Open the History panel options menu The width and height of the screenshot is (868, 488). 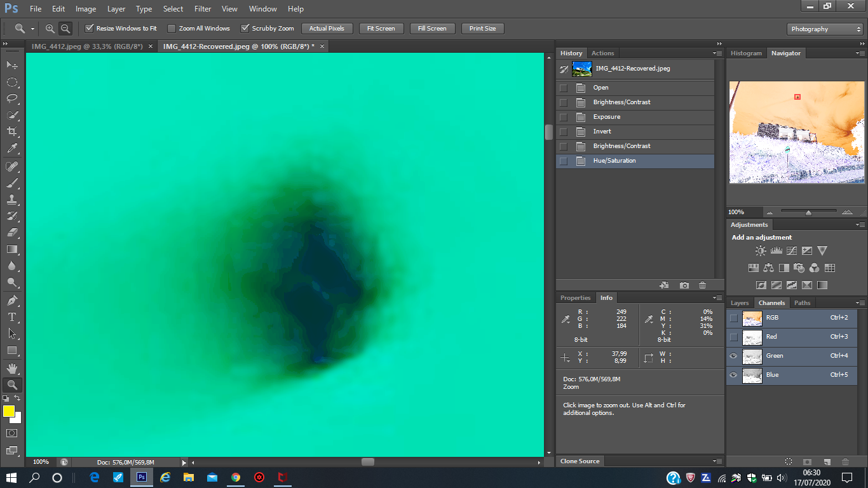click(717, 53)
